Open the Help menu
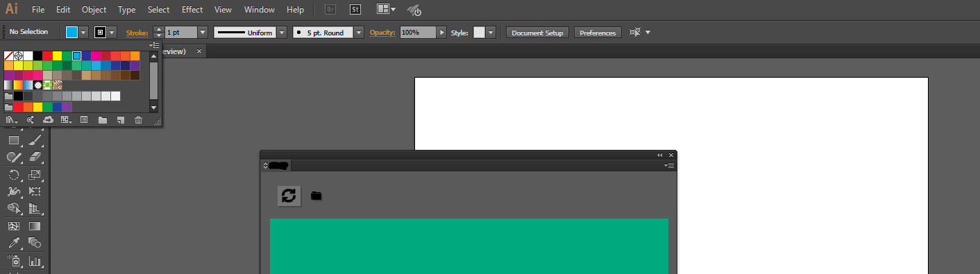 point(295,10)
